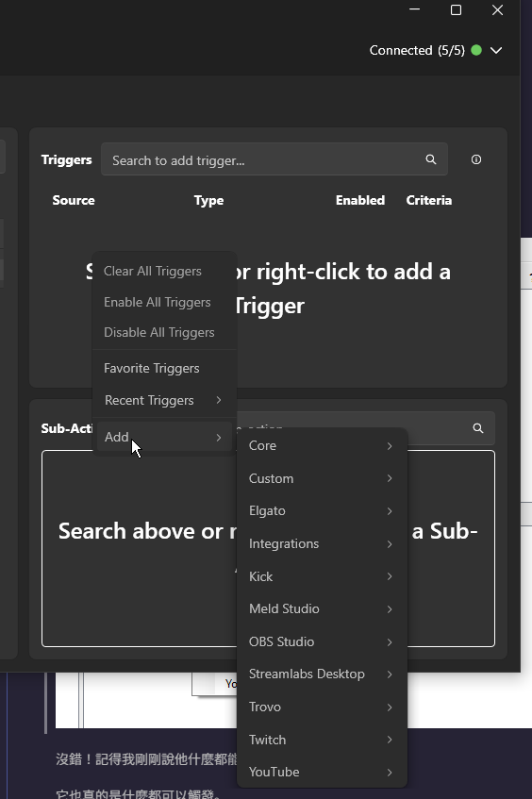
Task: Click the triggers search magnifier icon
Action: [x=430, y=159]
